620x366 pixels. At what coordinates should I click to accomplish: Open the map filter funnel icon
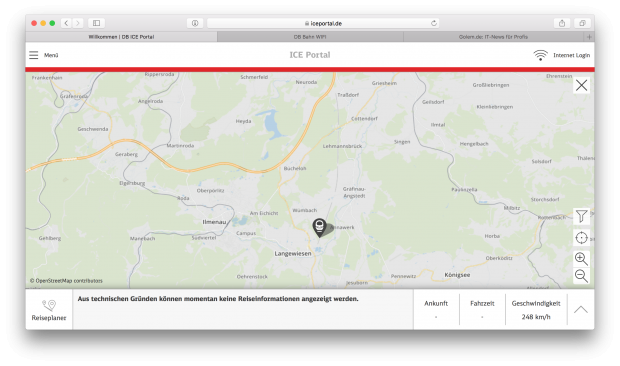(581, 216)
